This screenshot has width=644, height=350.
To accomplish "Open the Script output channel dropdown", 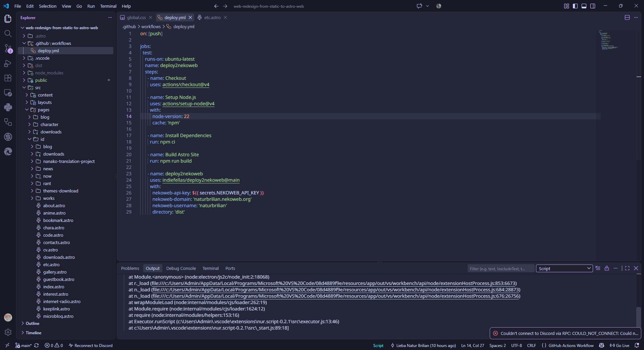I will pos(564,269).
